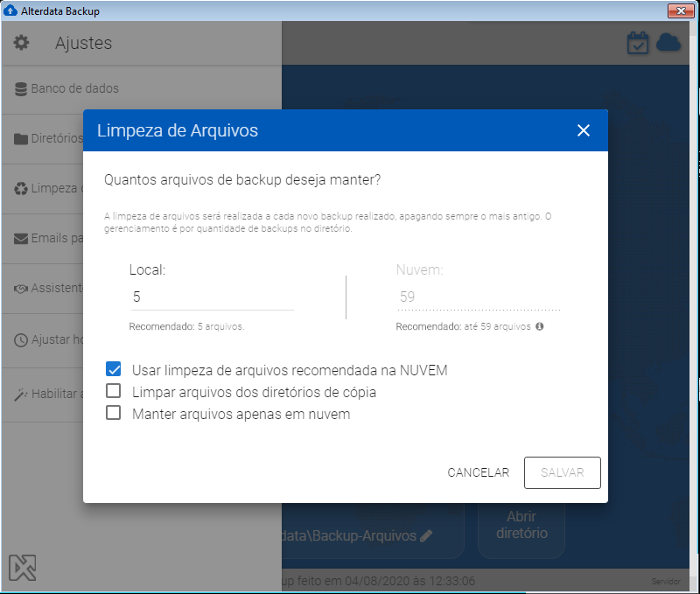700x594 pixels.
Task: Open the calendar schedule icon
Action: [x=638, y=43]
